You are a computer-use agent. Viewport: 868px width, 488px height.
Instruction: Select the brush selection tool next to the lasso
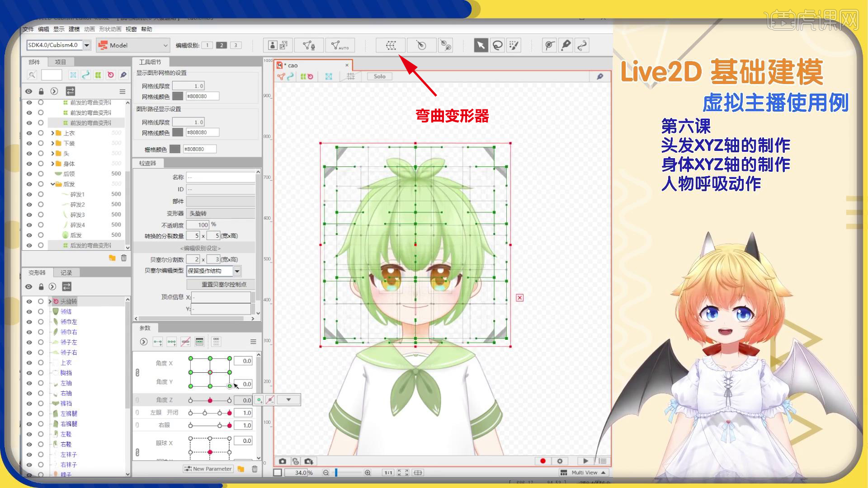pos(514,45)
